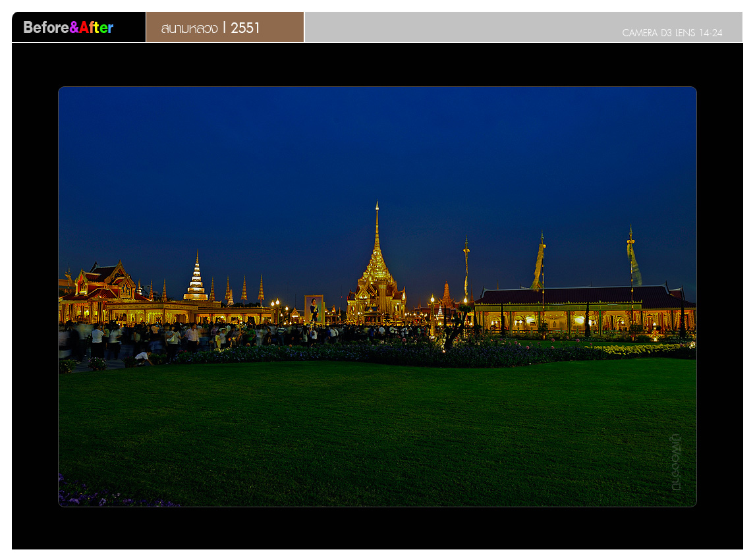Image resolution: width=755 pixels, height=560 pixels.
Task: Click the rightmost flag pole with banner
Action: point(633,261)
